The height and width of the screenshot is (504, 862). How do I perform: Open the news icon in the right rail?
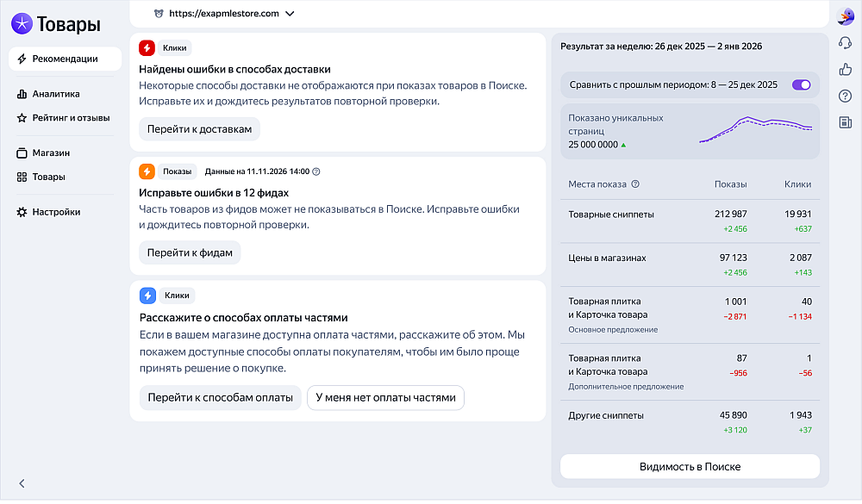(x=846, y=122)
